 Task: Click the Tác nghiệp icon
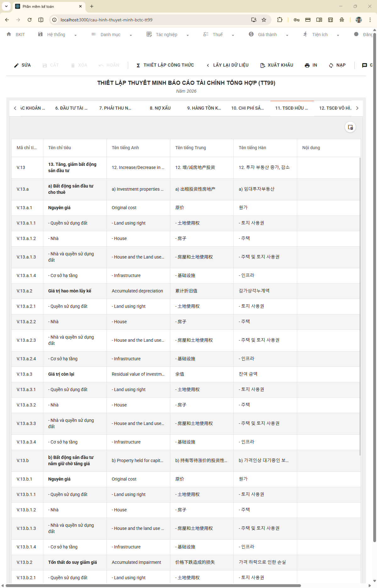[x=149, y=34]
